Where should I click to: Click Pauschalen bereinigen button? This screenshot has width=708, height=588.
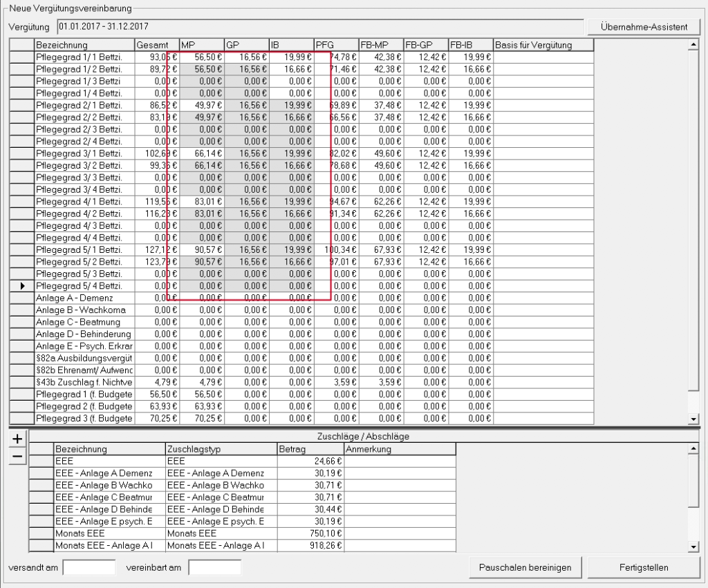525,567
